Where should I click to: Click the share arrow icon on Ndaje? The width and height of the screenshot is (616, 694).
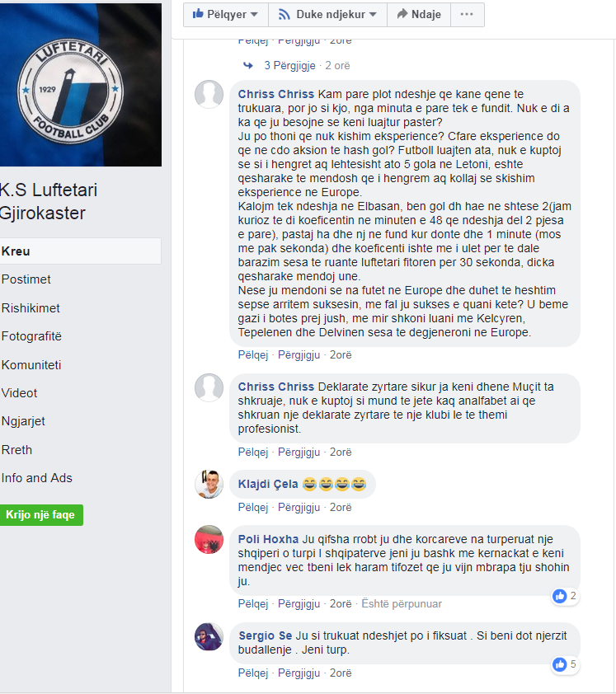[402, 14]
